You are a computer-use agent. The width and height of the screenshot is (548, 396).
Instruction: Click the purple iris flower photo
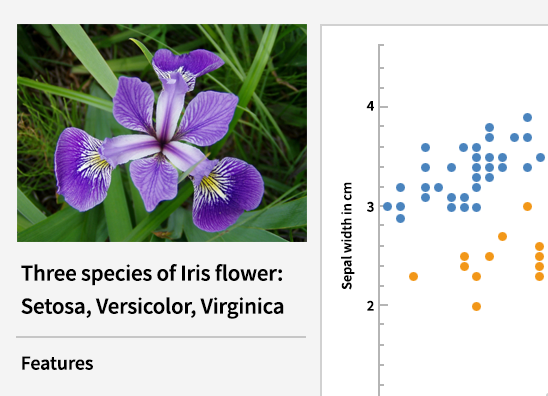(162, 133)
